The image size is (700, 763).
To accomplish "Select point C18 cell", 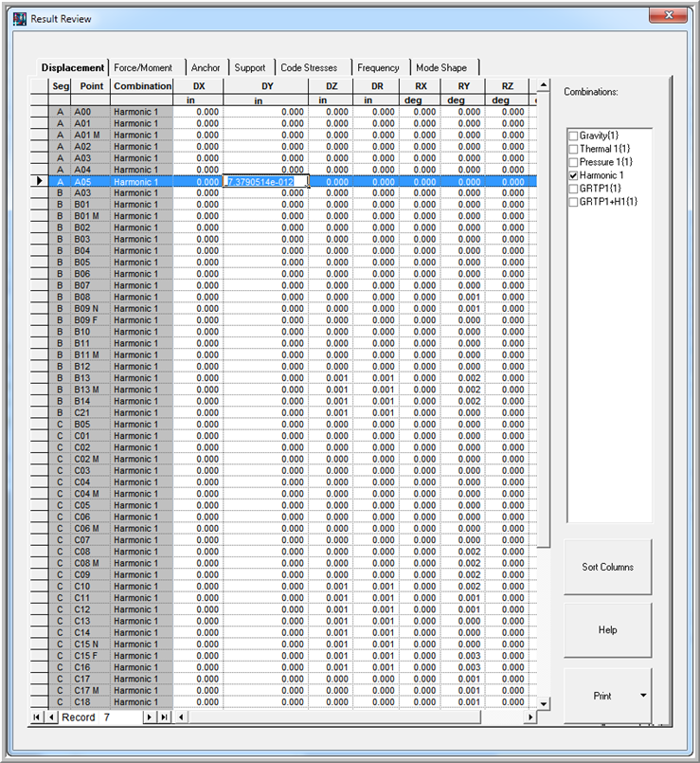I will click(x=91, y=702).
